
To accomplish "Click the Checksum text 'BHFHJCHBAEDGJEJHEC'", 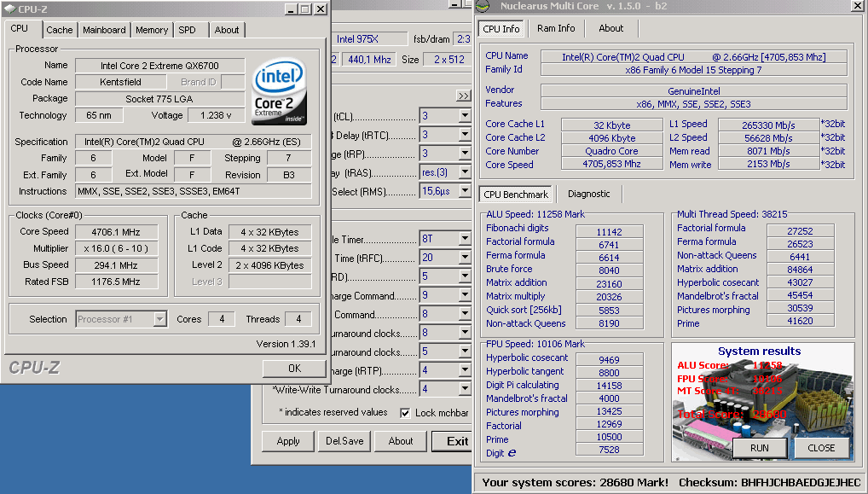I will (801, 482).
